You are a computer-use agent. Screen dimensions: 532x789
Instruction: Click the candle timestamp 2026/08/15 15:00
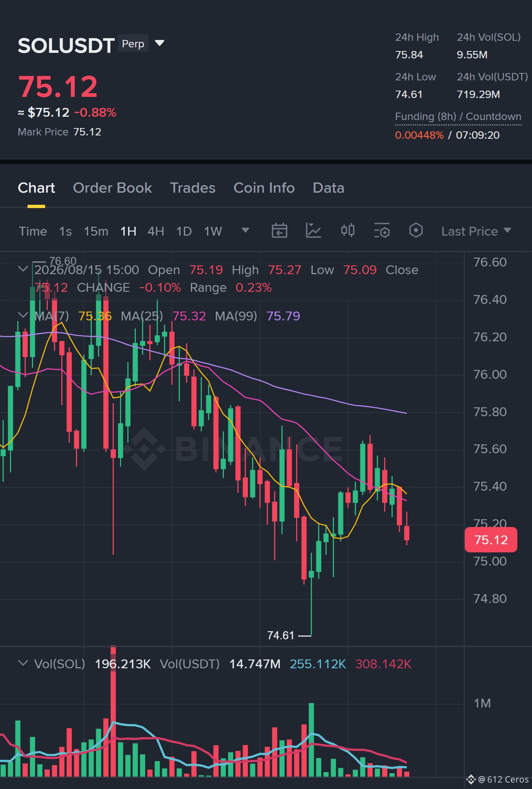coord(87,270)
